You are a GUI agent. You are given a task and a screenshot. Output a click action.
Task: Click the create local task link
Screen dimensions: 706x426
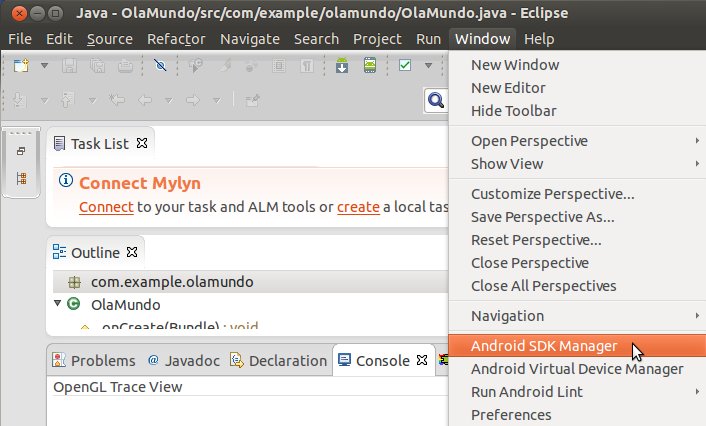click(x=358, y=207)
